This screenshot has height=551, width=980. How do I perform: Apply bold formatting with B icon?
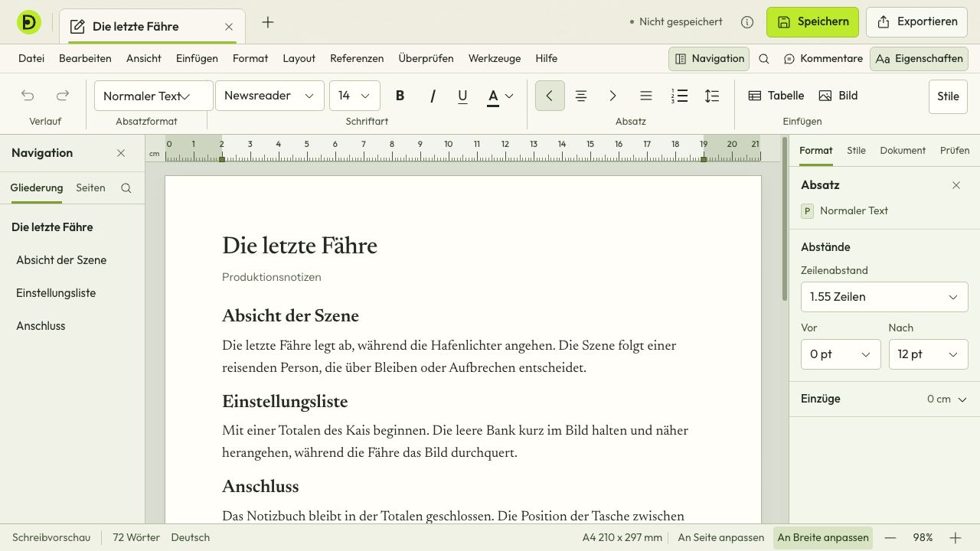[x=400, y=96]
